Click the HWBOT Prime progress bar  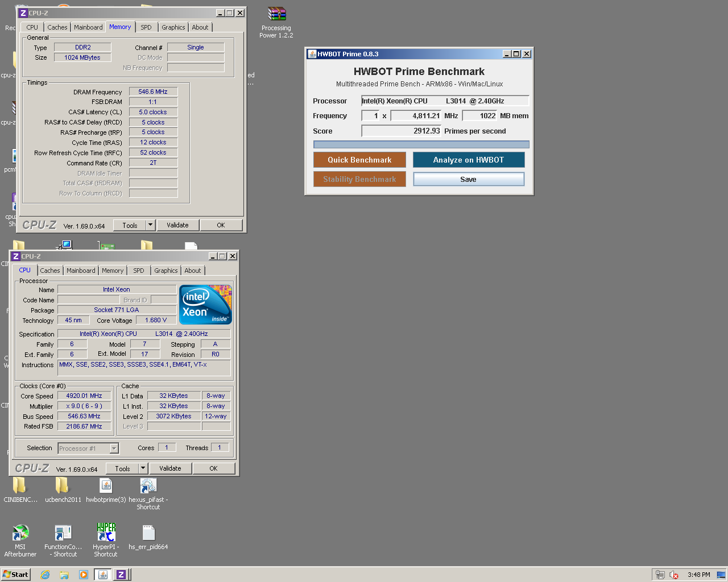(x=421, y=144)
